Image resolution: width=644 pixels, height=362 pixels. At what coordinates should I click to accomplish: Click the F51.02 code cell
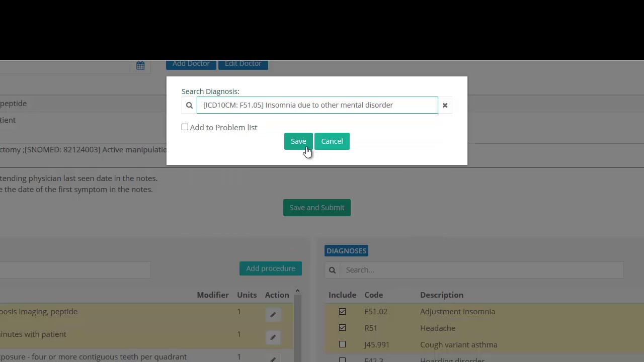[376, 312]
